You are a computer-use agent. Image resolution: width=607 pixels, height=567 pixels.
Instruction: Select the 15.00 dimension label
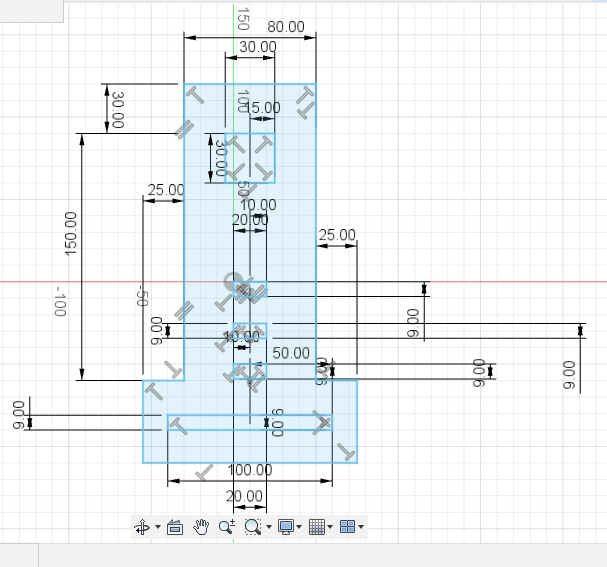coord(263,108)
